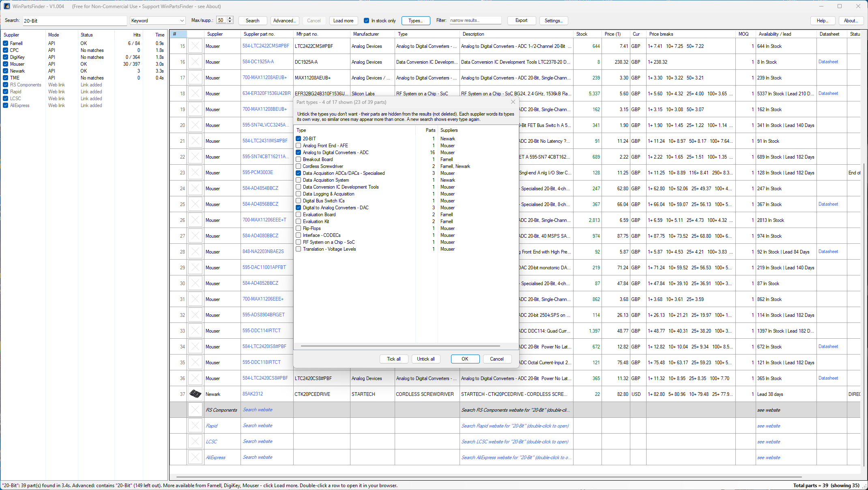
Task: Click the WinPartsFinder app icon in title bar
Action: point(7,6)
